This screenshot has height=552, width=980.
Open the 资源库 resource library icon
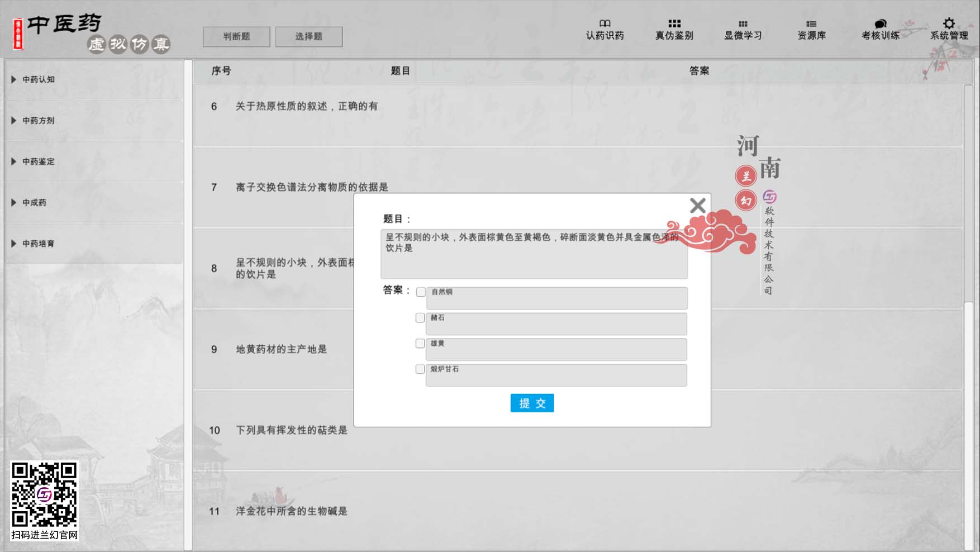pos(812,29)
